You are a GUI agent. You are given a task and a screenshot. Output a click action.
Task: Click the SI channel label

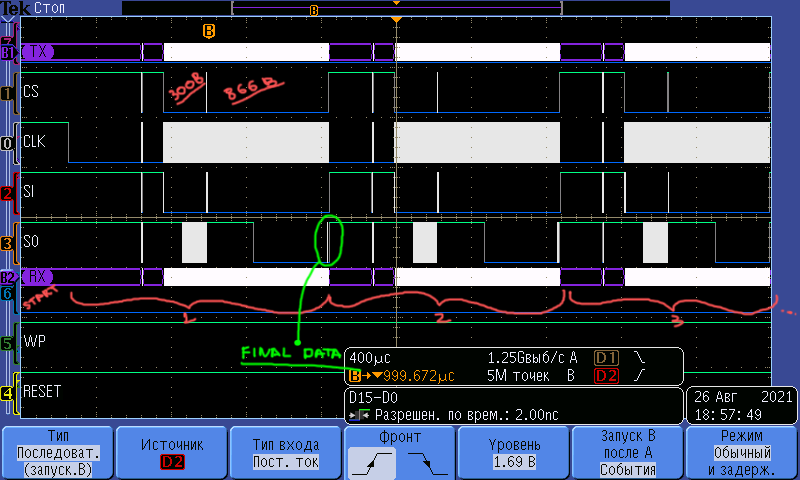pos(29,191)
